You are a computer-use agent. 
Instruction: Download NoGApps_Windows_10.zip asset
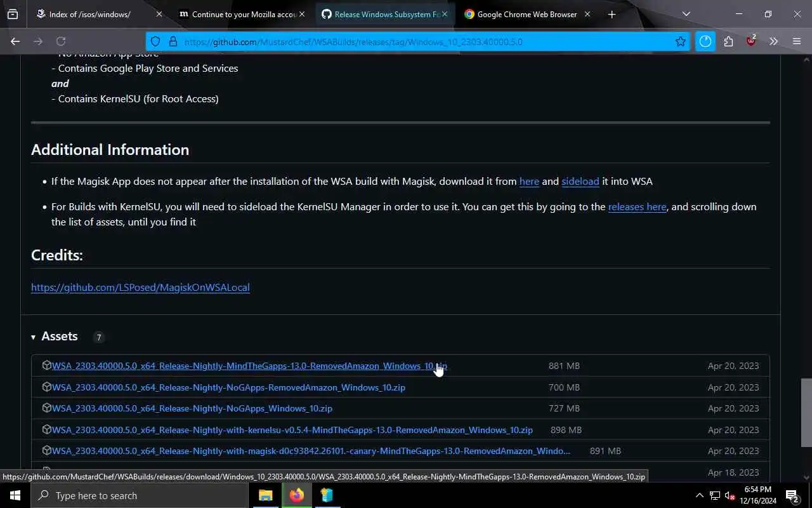click(192, 408)
